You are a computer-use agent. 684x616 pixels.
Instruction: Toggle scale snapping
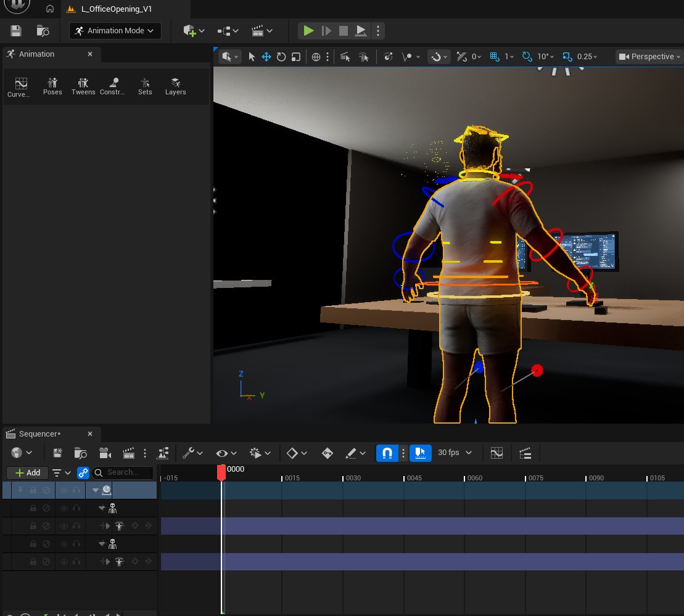[567, 56]
